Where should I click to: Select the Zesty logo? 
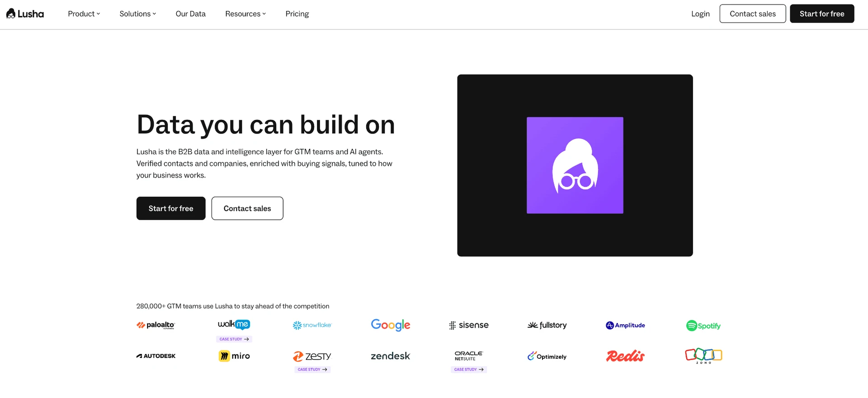pyautogui.click(x=312, y=356)
